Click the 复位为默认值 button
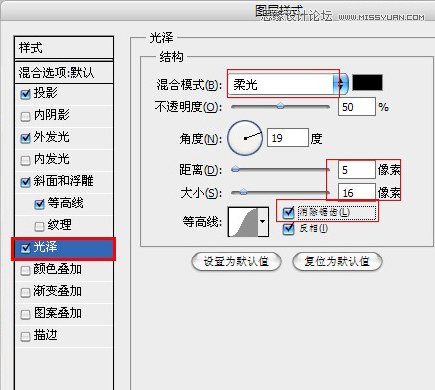The image size is (435, 390). point(337,261)
